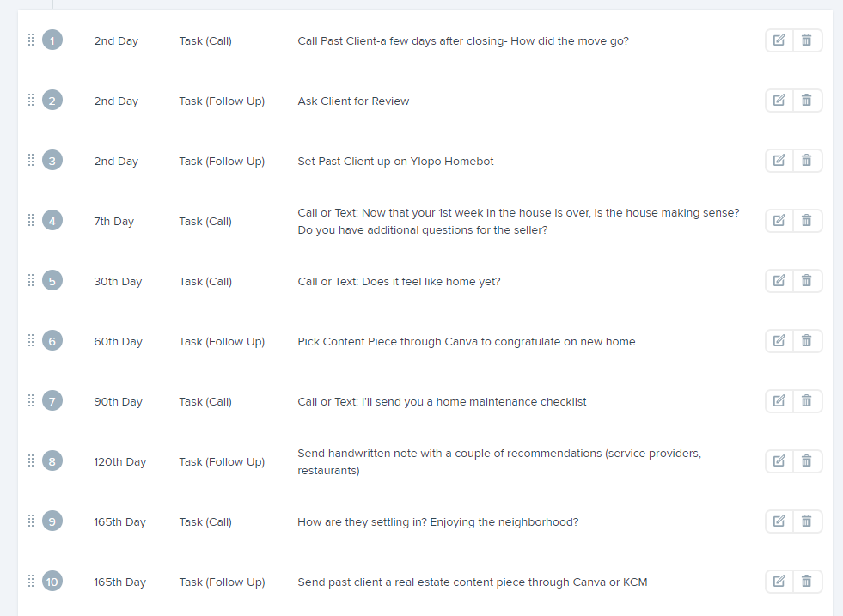The image size is (843, 616).
Task: Select the step number 8 circle
Action: (52, 461)
